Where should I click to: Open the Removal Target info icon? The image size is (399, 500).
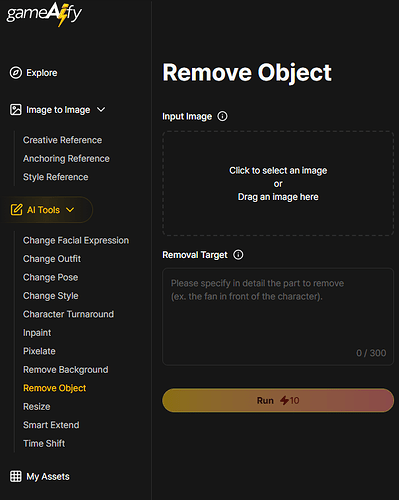238,255
